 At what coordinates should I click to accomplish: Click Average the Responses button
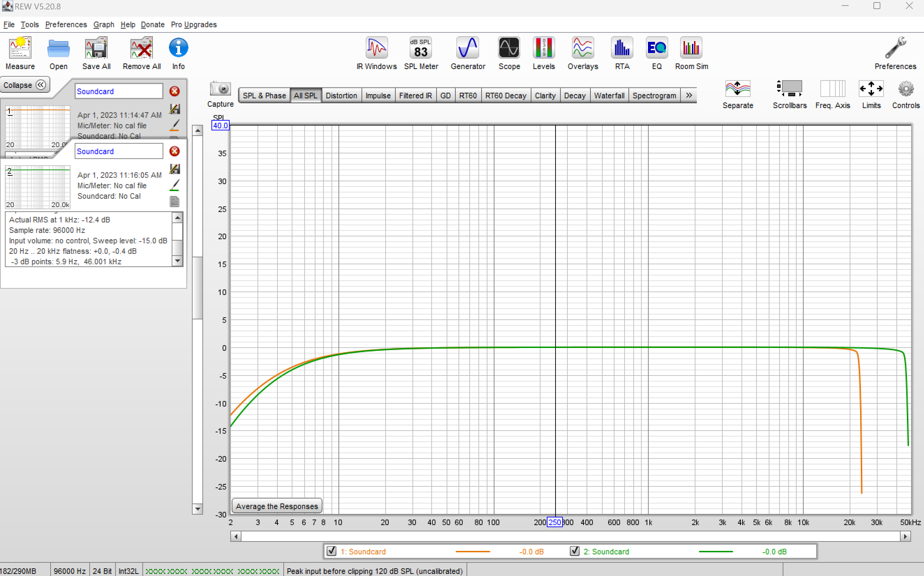[x=277, y=506]
